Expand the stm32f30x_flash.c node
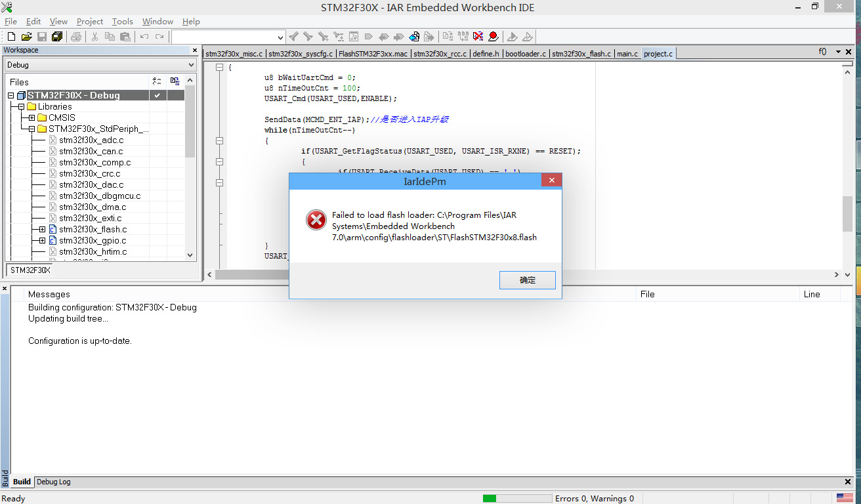The width and height of the screenshot is (861, 504). pyautogui.click(x=42, y=229)
